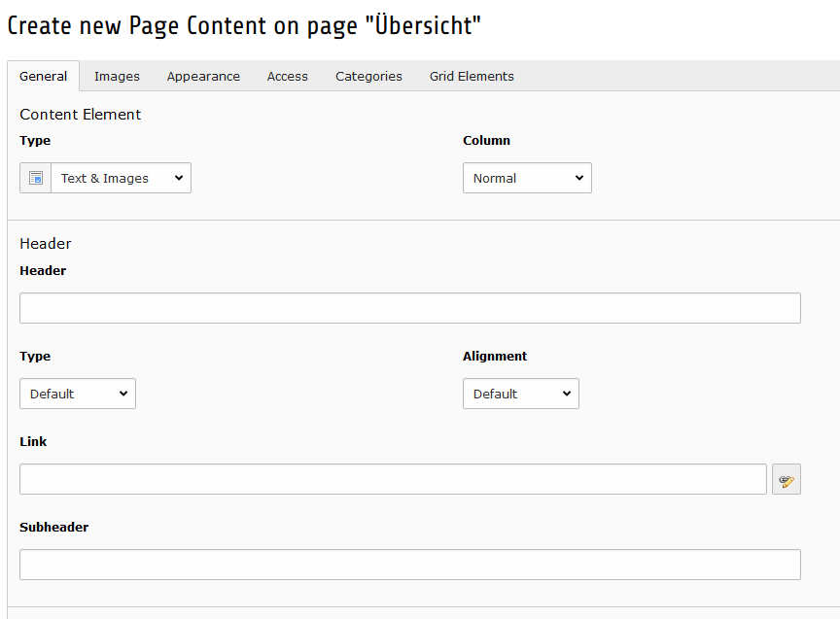The image size is (840, 619).
Task: Open the Alignment dropdown
Action: (x=521, y=394)
